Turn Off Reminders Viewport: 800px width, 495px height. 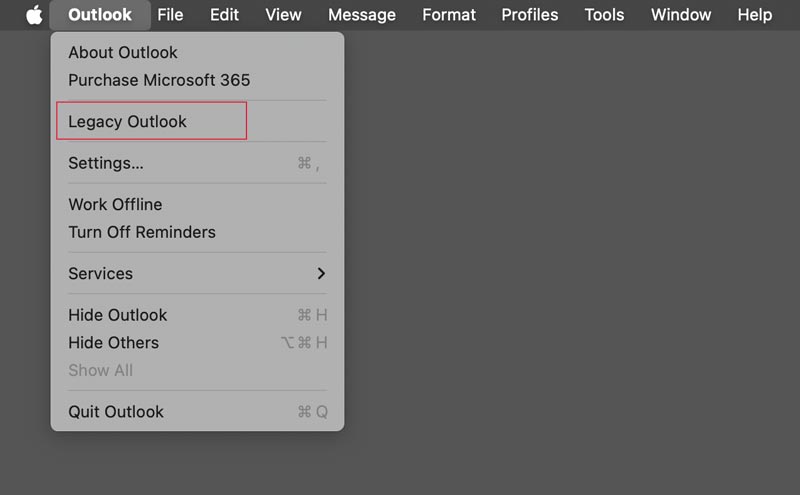pos(141,232)
